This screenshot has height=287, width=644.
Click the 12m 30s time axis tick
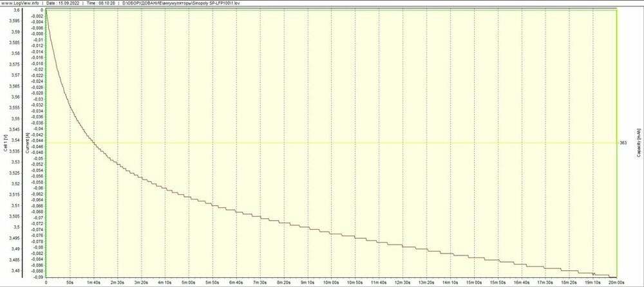click(x=403, y=283)
